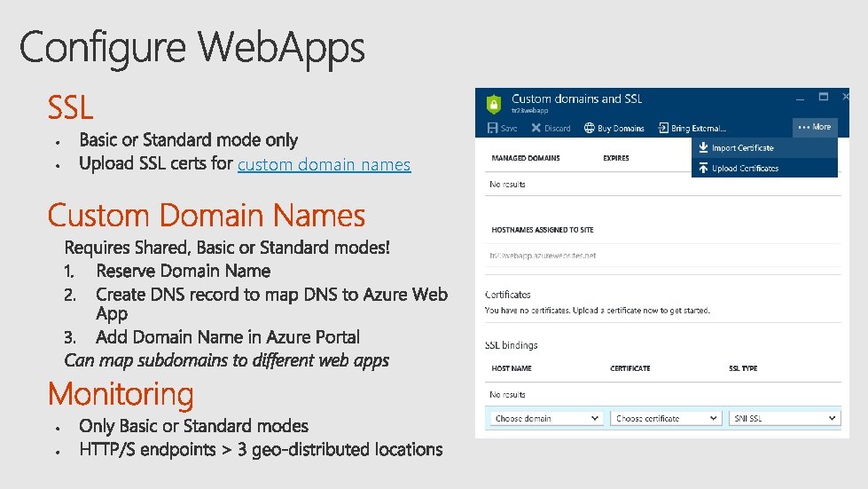Screen dimensions: 868x489
Task: Click the Bring External arrow icon
Action: click(662, 128)
